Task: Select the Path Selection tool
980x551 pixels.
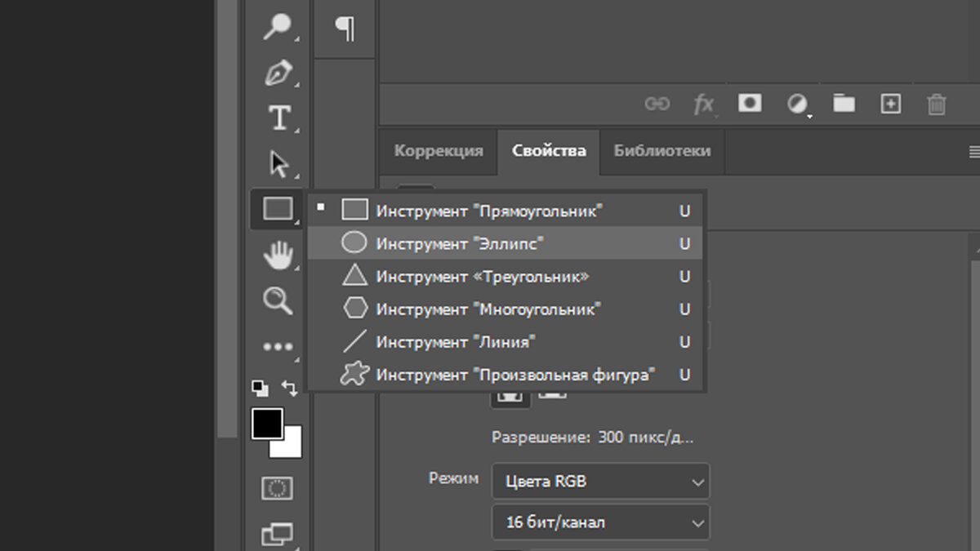Action: (278, 161)
